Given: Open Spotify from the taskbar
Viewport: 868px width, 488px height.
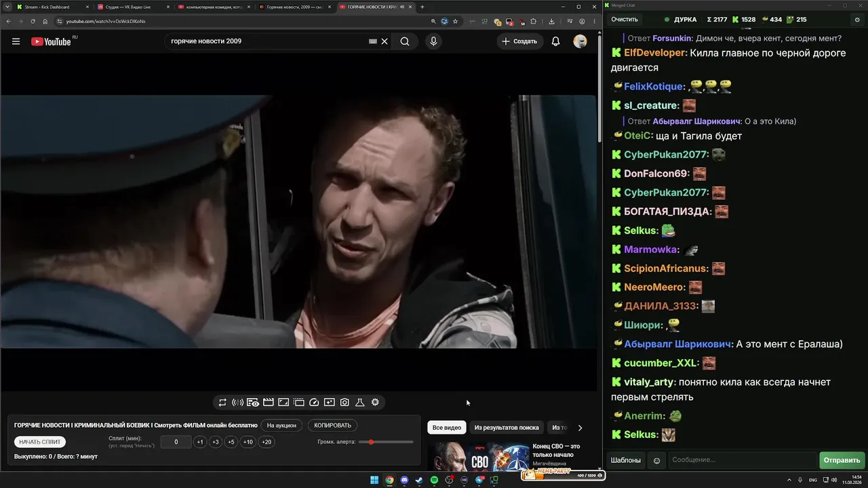Looking at the screenshot, I should click(x=435, y=481).
